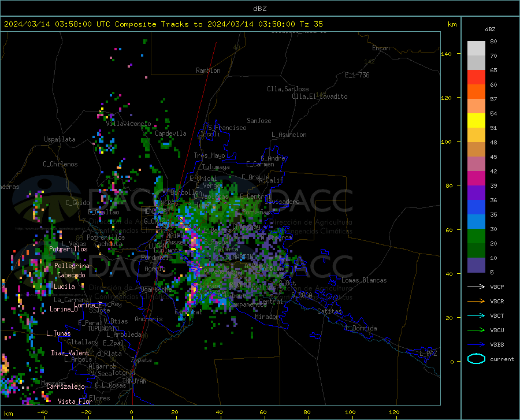Click the composite tracks timestamp header text
Image resolution: width=520 pixels, height=420 pixels.
(163, 24)
